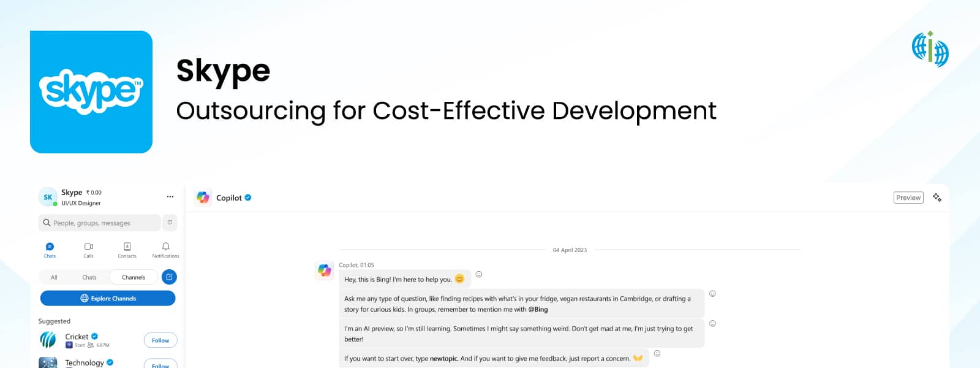Open the three-dot more options menu
This screenshot has height=368, width=980.
(170, 197)
